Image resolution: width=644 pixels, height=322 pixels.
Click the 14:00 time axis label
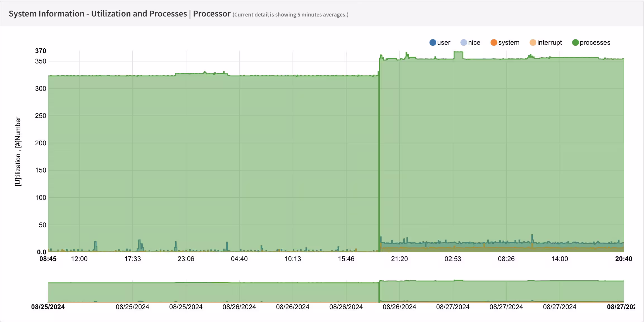pyautogui.click(x=560, y=259)
